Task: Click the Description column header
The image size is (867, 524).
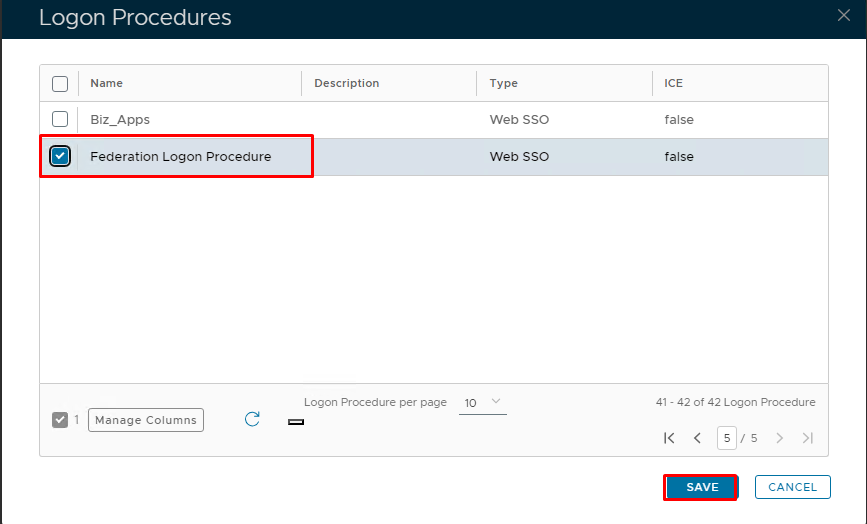Action: [347, 83]
